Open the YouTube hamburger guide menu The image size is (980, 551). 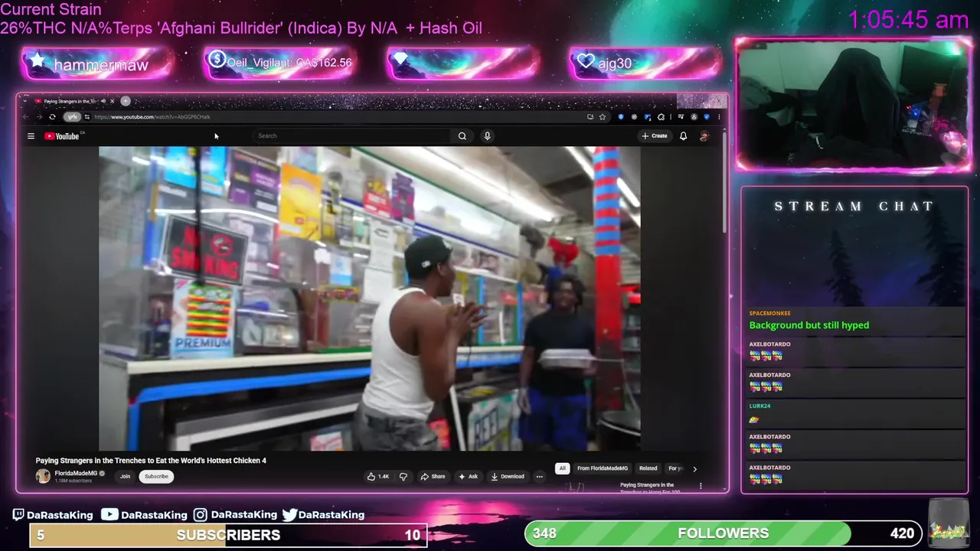tap(31, 136)
